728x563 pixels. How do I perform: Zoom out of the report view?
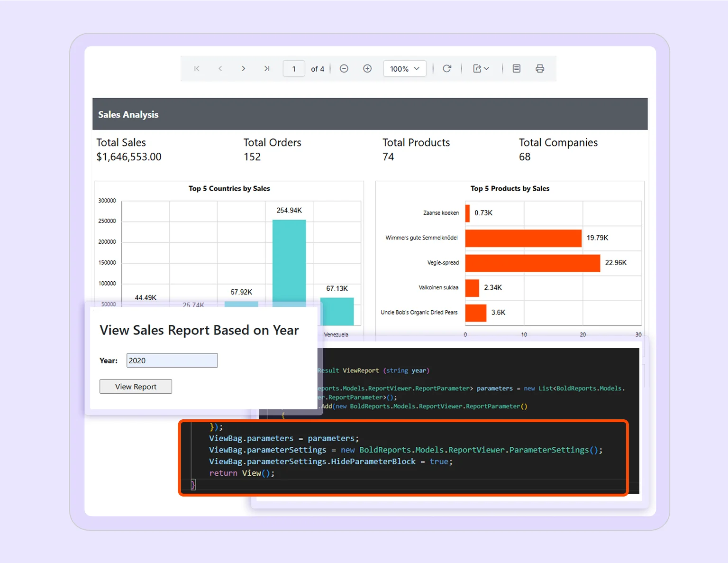(344, 68)
